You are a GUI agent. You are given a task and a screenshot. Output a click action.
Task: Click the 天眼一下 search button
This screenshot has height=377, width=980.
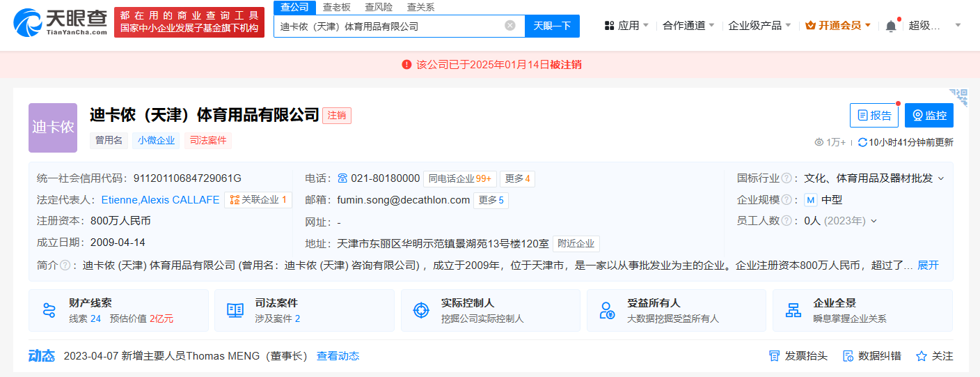click(x=552, y=26)
